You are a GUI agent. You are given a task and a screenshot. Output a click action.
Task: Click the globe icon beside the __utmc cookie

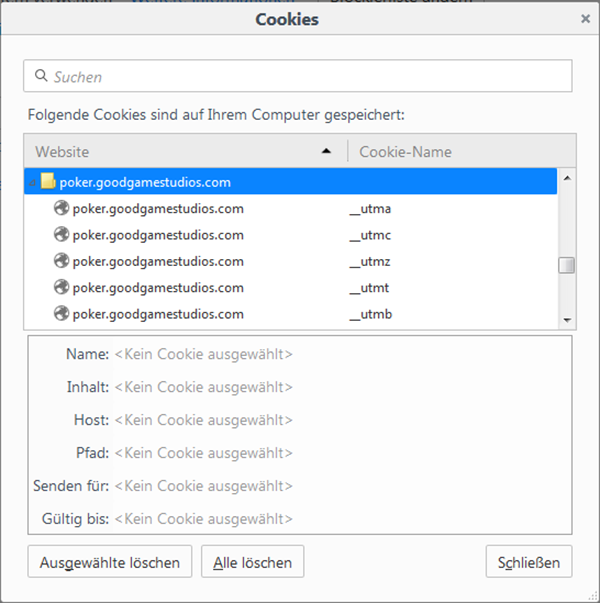pos(62,234)
